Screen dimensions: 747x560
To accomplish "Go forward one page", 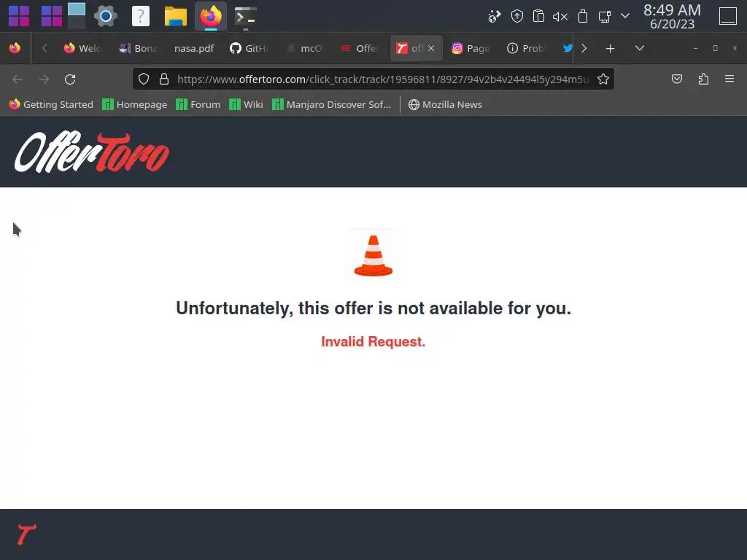I will coord(44,79).
